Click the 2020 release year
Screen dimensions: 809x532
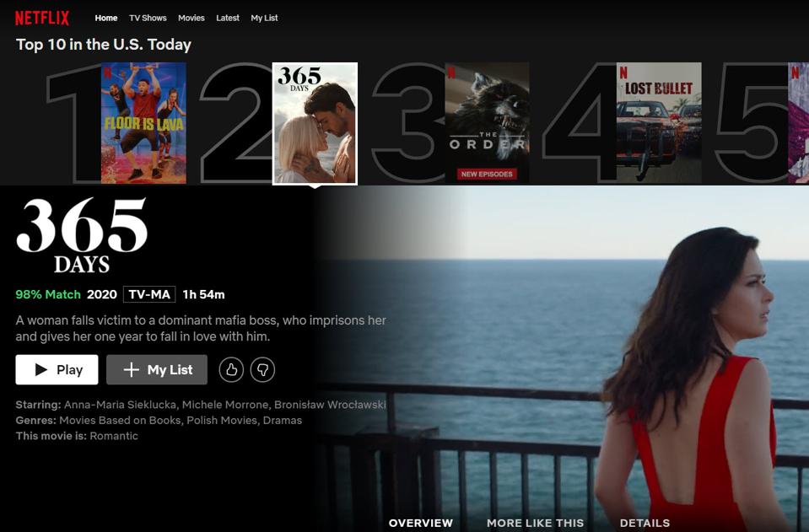[101, 294]
